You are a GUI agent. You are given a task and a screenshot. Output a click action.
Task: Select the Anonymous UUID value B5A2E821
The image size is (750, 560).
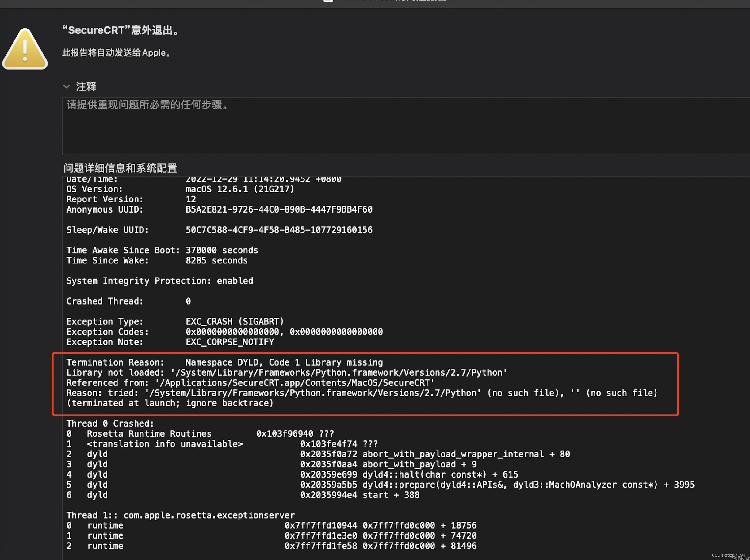point(279,209)
